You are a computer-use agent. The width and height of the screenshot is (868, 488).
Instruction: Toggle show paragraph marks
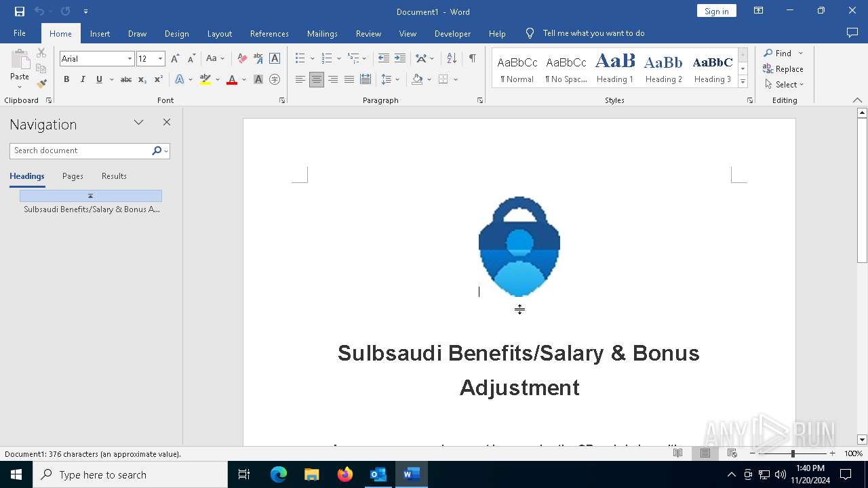point(472,59)
